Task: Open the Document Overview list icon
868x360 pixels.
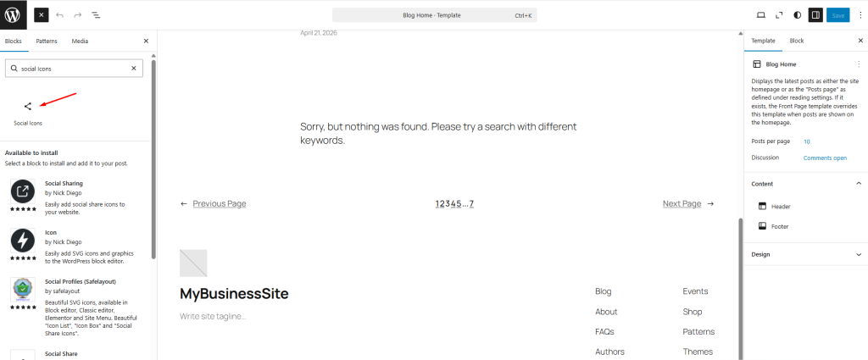Action: click(x=96, y=15)
